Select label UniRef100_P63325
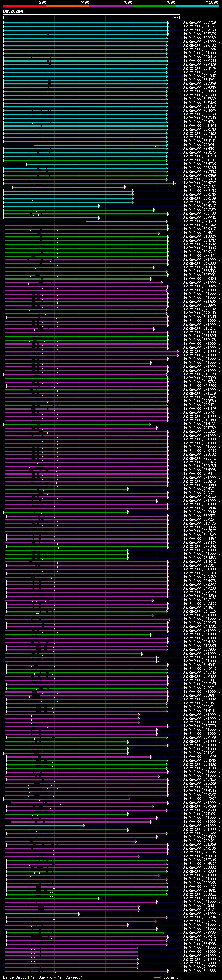222x980 pixels. point(199,286)
